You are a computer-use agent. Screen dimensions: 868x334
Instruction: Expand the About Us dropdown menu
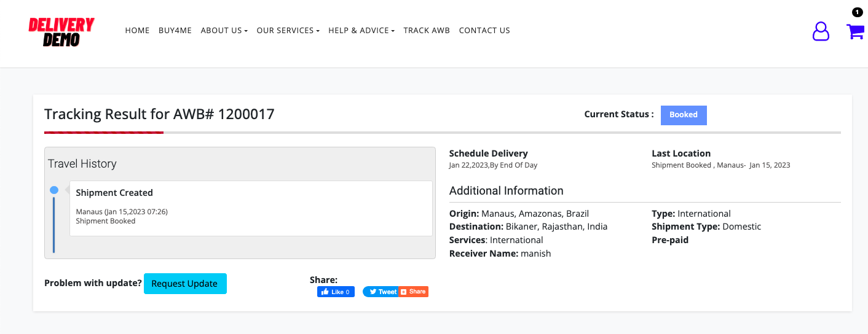(224, 30)
